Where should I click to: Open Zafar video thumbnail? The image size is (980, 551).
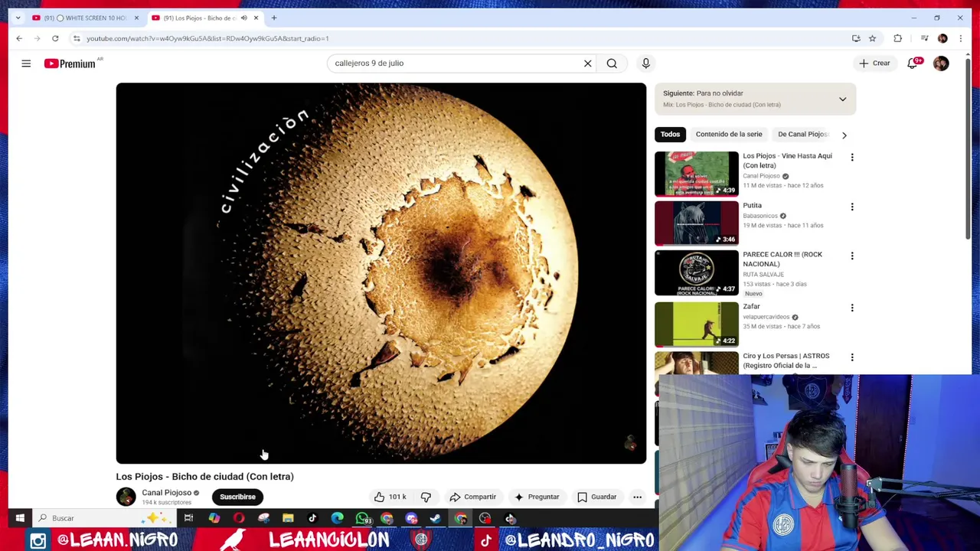[697, 324]
